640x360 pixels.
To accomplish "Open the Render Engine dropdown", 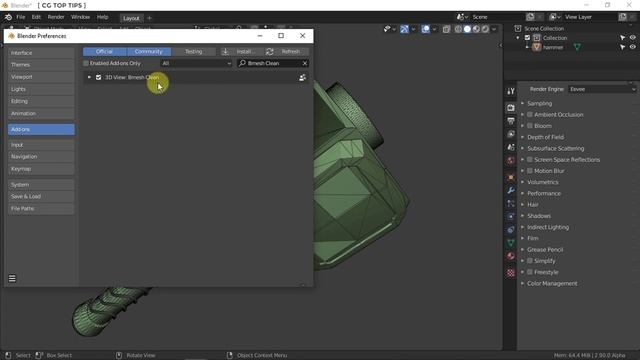I will coord(602,89).
